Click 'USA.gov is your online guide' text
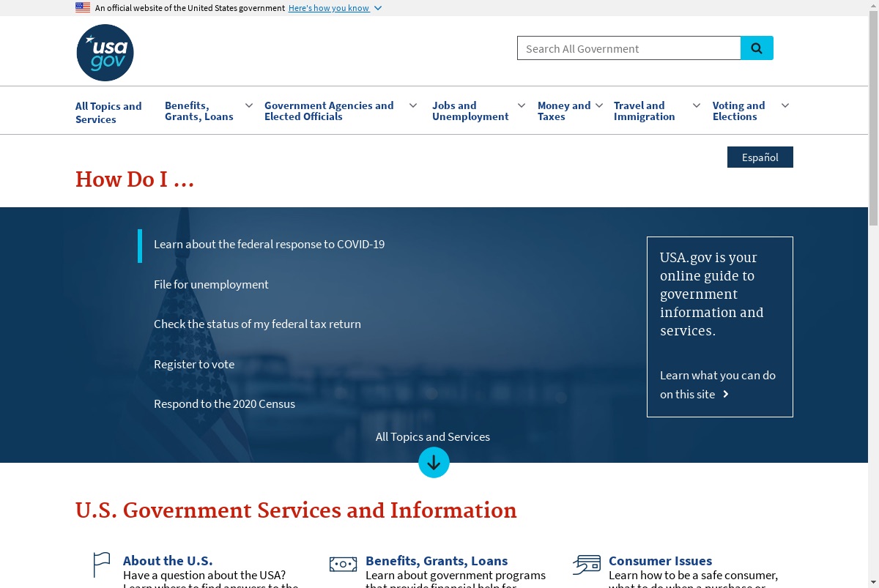The width and height of the screenshot is (879, 588). (712, 294)
